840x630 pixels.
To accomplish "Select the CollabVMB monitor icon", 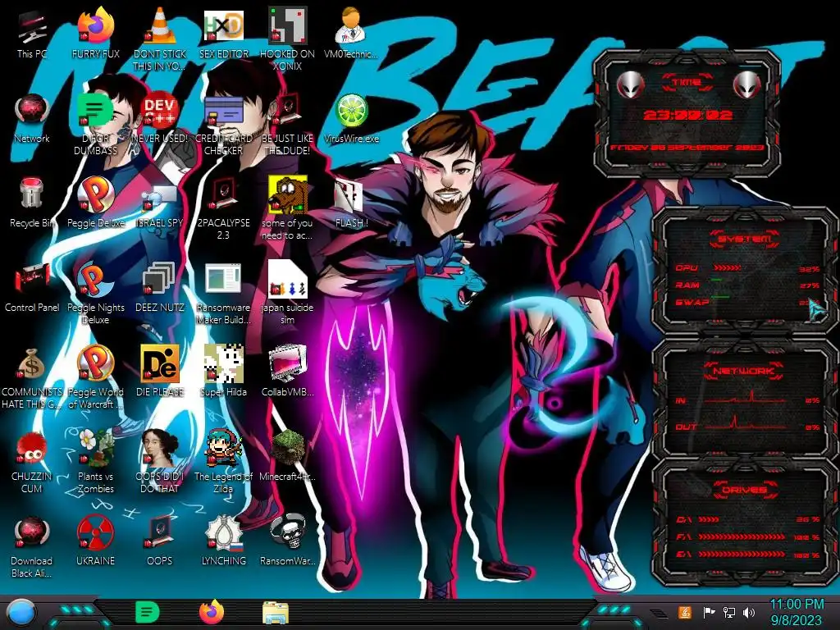I will (287, 363).
